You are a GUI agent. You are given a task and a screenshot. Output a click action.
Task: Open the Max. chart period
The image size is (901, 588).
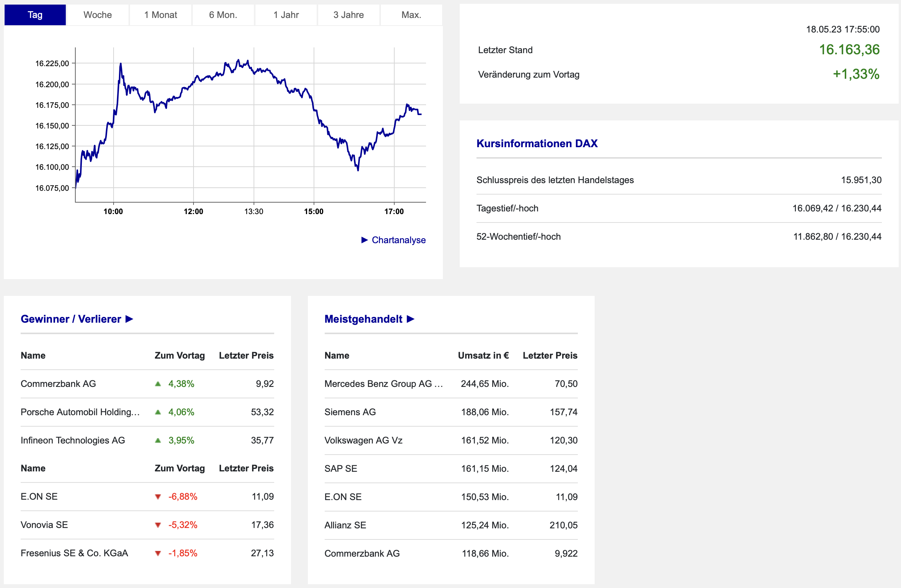tap(411, 15)
